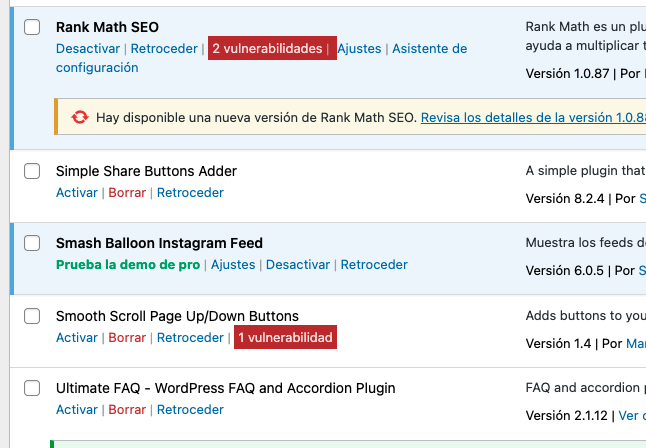Viewport: 646px width, 448px height.
Task: Click the Smooth Scroll Page Up/Down Buttons title
Action: [177, 316]
